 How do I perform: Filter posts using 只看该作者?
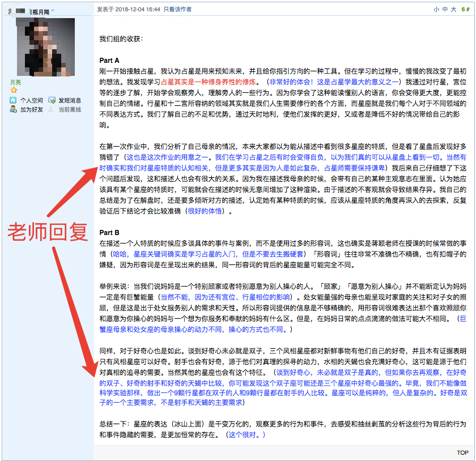[x=177, y=10]
